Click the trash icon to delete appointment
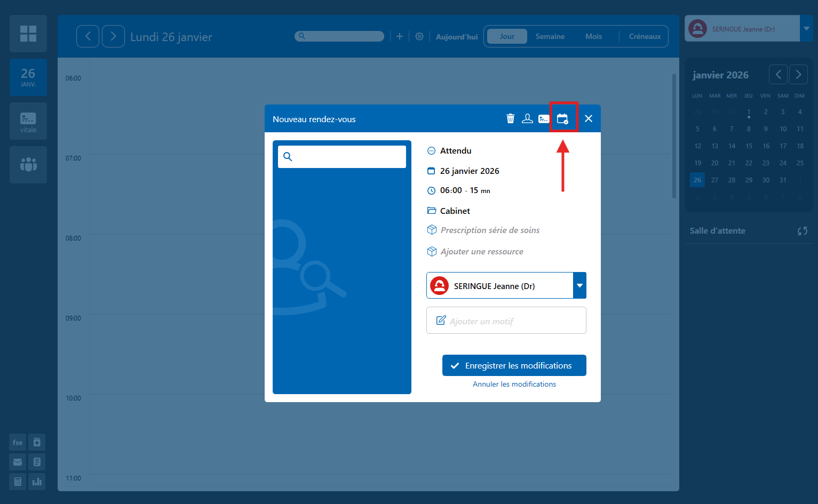The image size is (818, 504). 510,118
